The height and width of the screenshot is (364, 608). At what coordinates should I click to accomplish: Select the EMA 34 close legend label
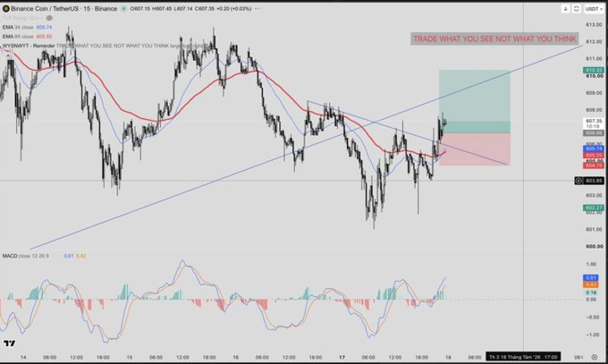point(18,27)
